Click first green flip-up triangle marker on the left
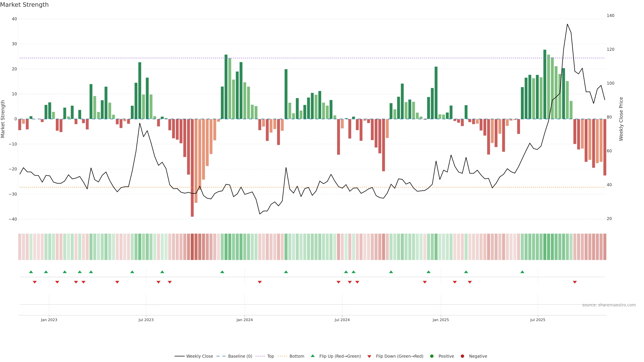The height and width of the screenshot is (362, 644). click(x=31, y=272)
